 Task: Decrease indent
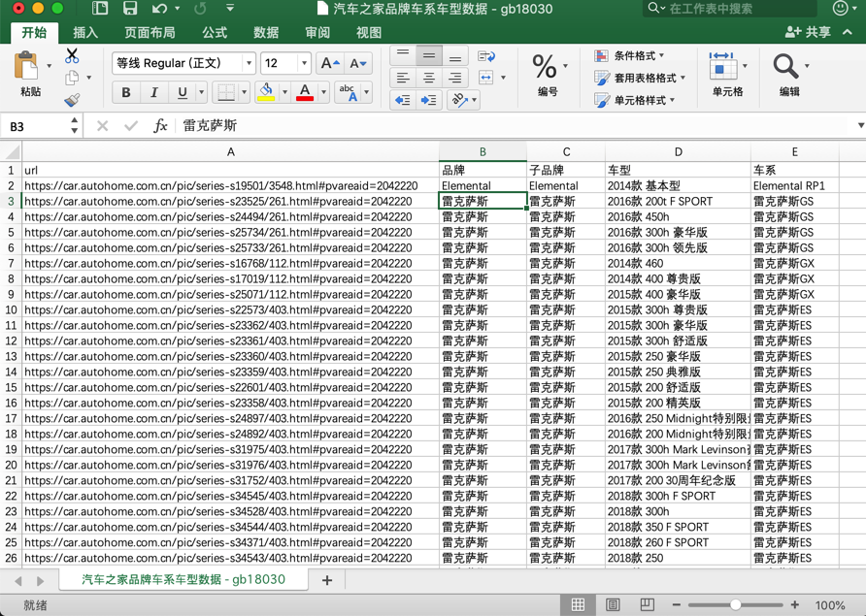point(403,100)
